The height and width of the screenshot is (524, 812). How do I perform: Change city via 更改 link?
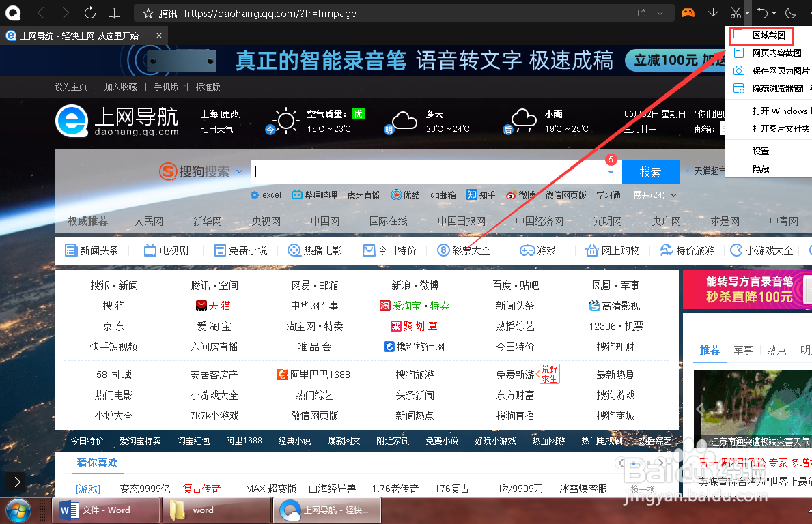click(x=230, y=115)
